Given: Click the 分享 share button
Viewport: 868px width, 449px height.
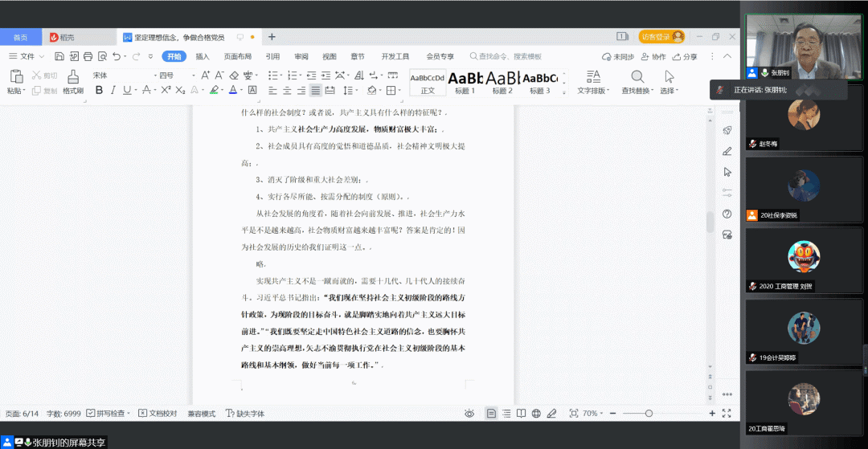Looking at the screenshot, I should [685, 57].
